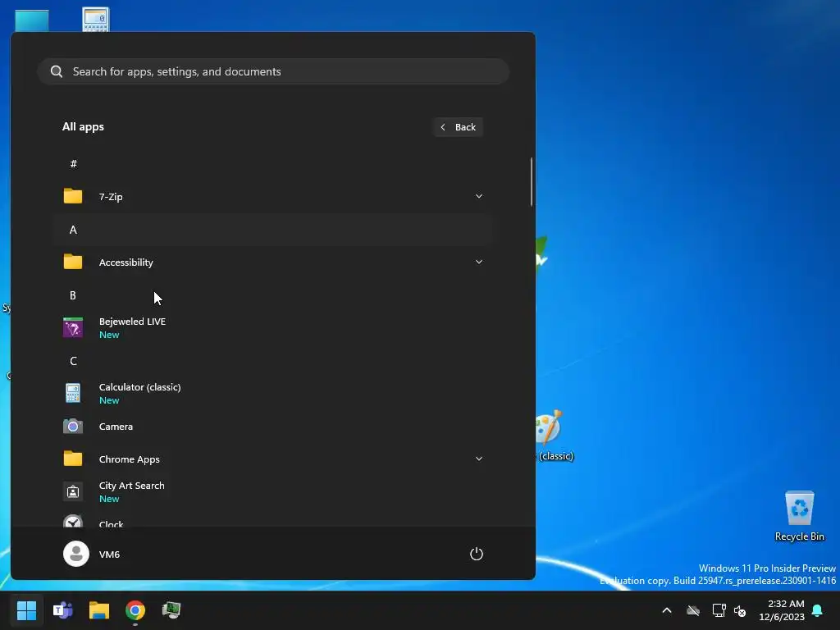The width and height of the screenshot is (840, 630).
Task: Open the monitor app in taskbar
Action: 171,610
